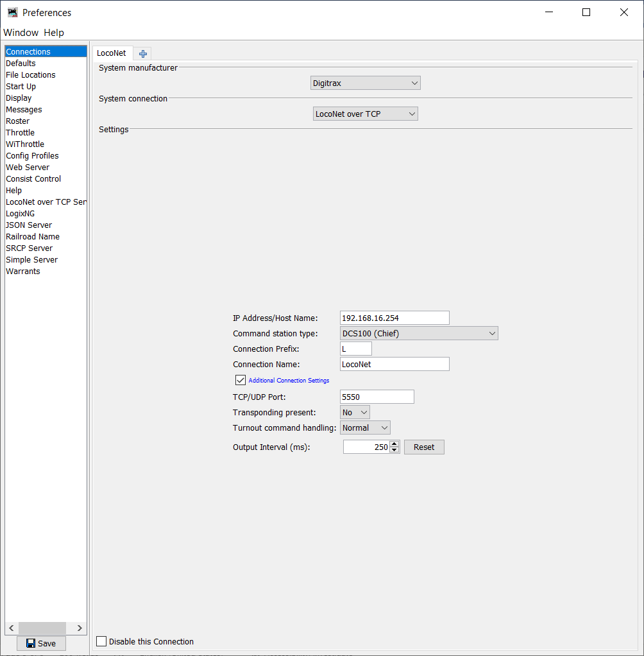Select Start Up preferences item
Image resolution: width=644 pixels, height=656 pixels.
[46, 86]
